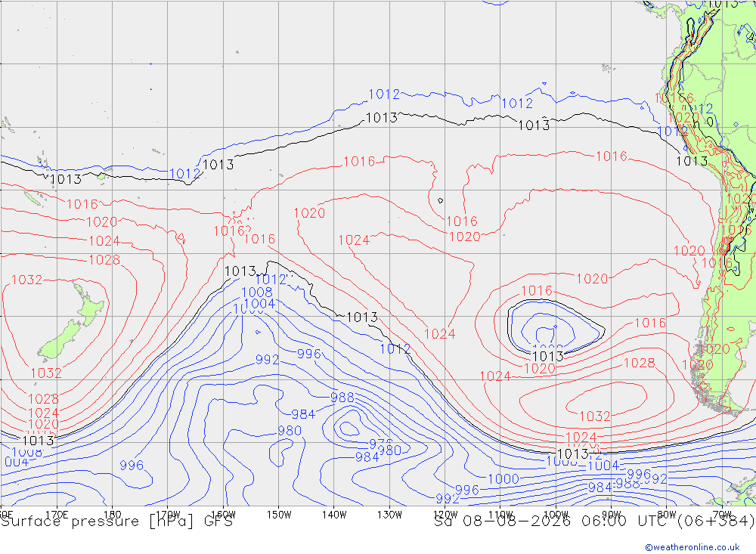Click the 1032 label in the southeast Pacific high
The width and height of the screenshot is (756, 554).
click(x=594, y=416)
